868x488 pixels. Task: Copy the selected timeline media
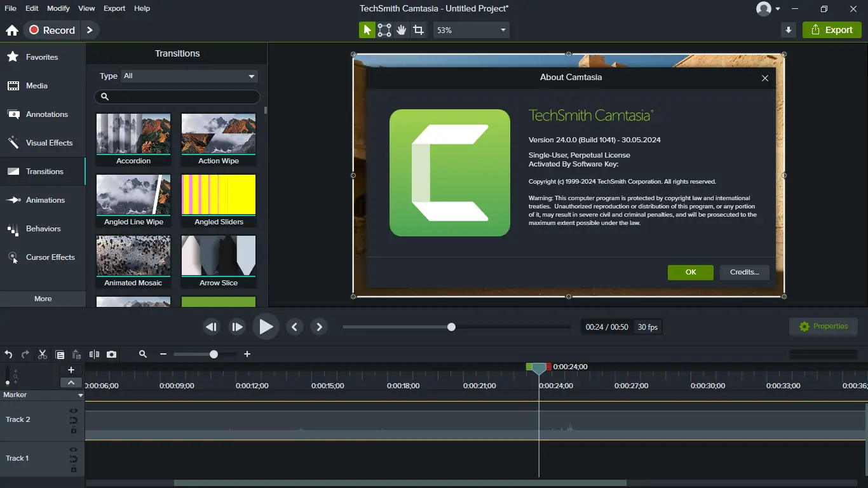tap(60, 355)
